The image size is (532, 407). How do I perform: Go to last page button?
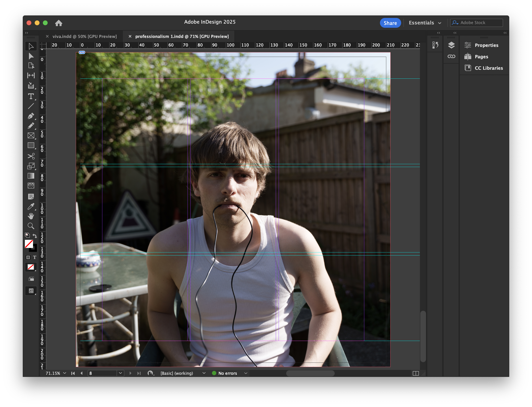pos(139,373)
